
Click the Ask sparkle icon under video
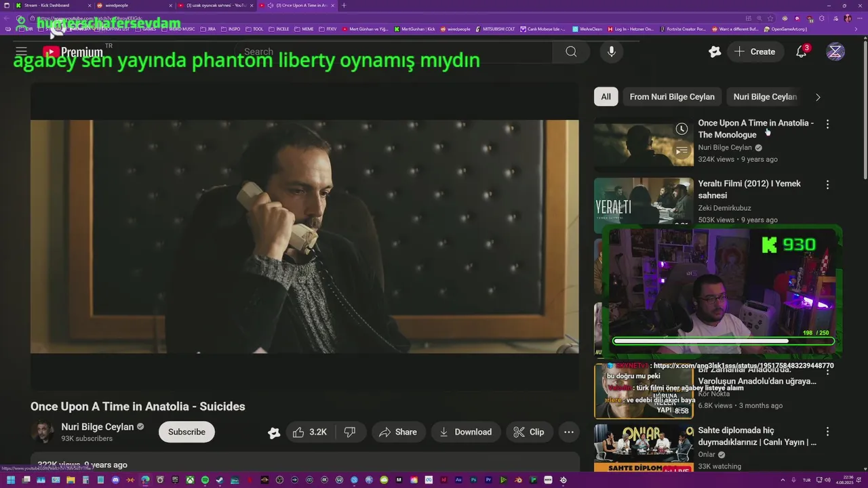click(x=274, y=432)
